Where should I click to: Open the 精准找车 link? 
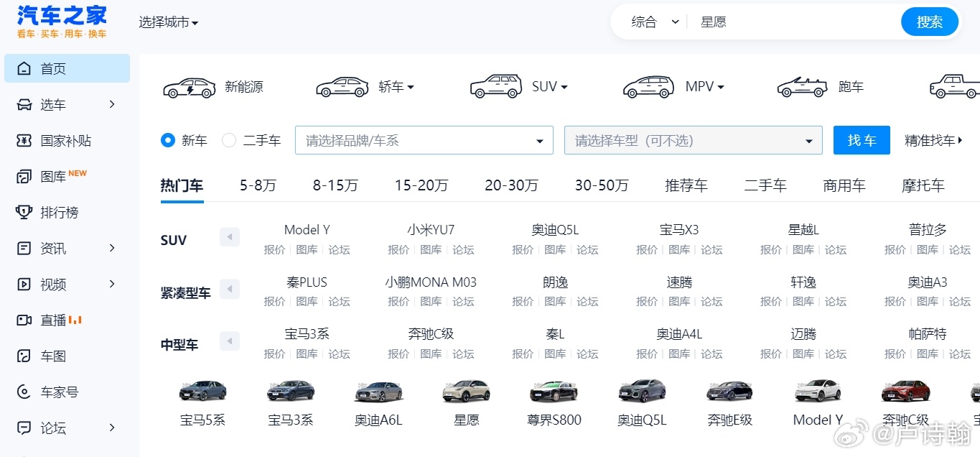coord(933,141)
